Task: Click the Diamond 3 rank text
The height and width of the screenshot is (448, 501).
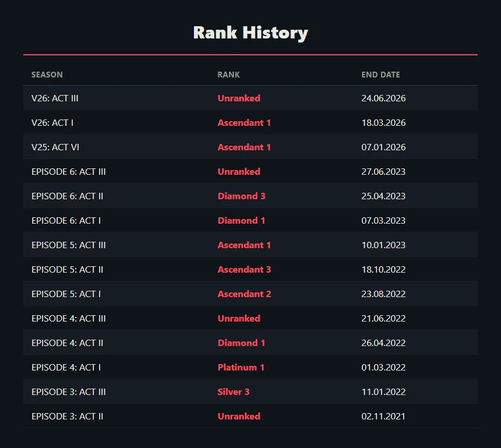Action: point(242,196)
